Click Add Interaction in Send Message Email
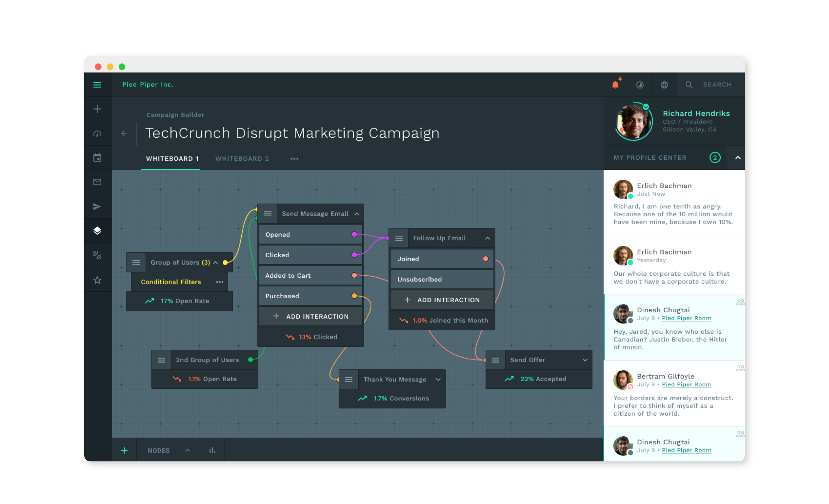The height and width of the screenshot is (504, 829). (x=311, y=316)
